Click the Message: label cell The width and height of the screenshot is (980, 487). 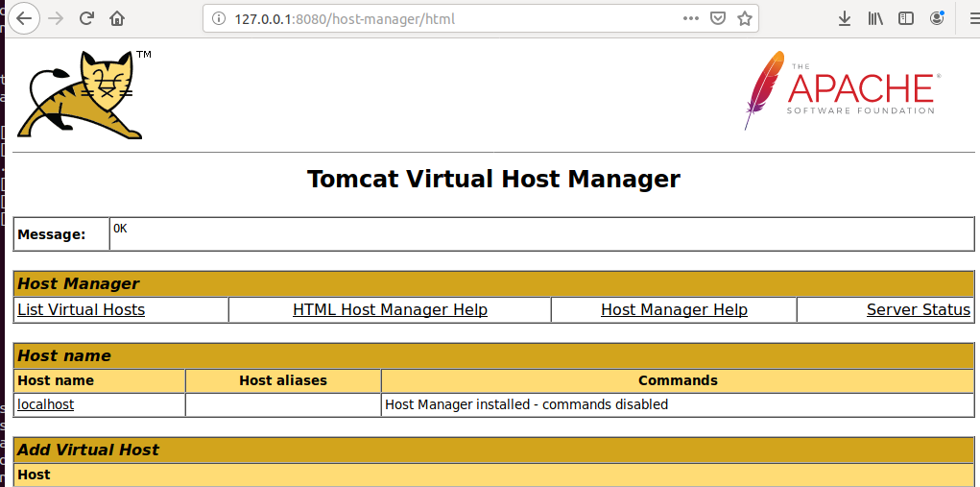pyautogui.click(x=61, y=234)
